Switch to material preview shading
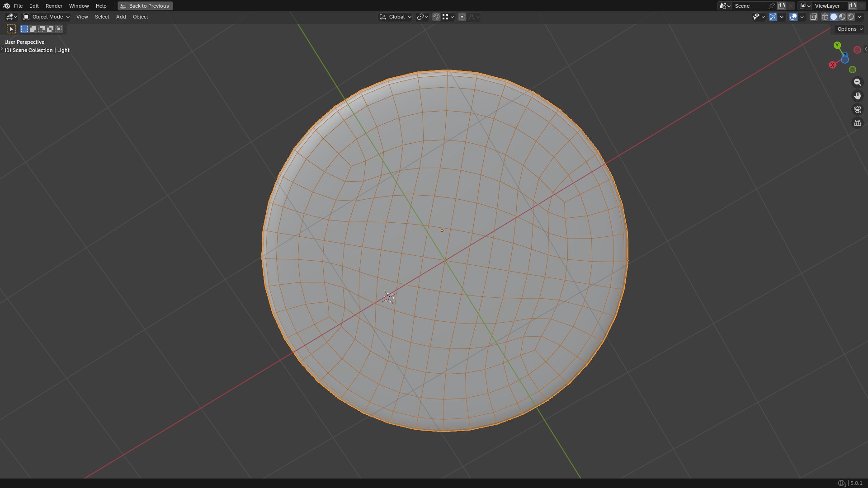Screen dimensions: 868x488 (x=842, y=17)
